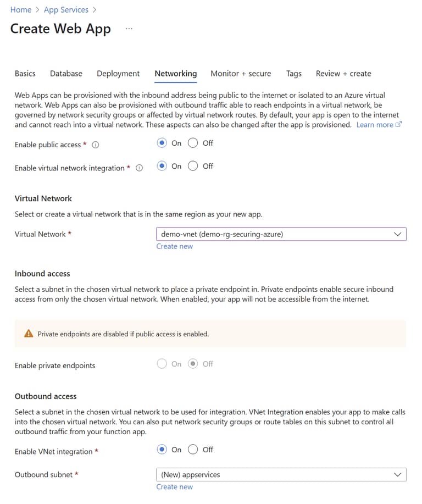The height and width of the screenshot is (504, 422).
Task: Click the info icon next to Enable public access
Action: point(95,145)
